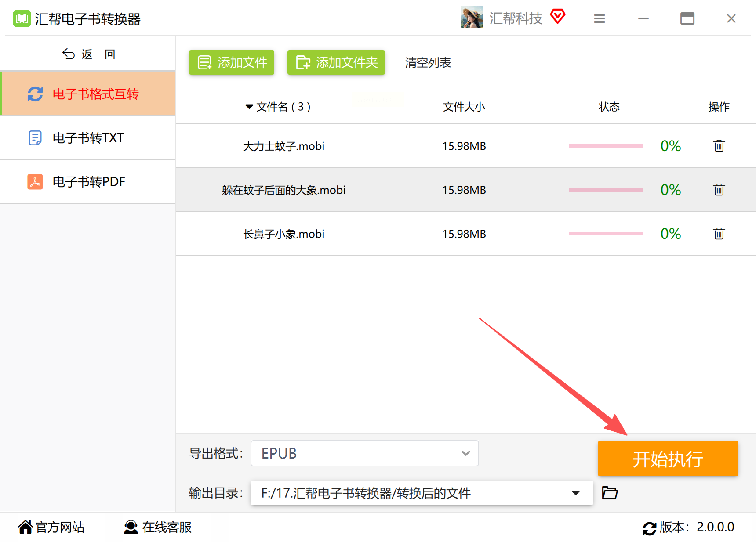This screenshot has width=756, height=542.
Task: Delete 长鼻子小象.mobi with trash icon
Action: tap(719, 233)
